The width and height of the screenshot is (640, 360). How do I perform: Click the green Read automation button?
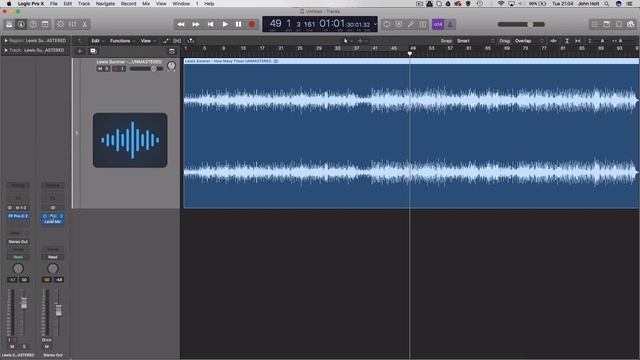click(18, 257)
